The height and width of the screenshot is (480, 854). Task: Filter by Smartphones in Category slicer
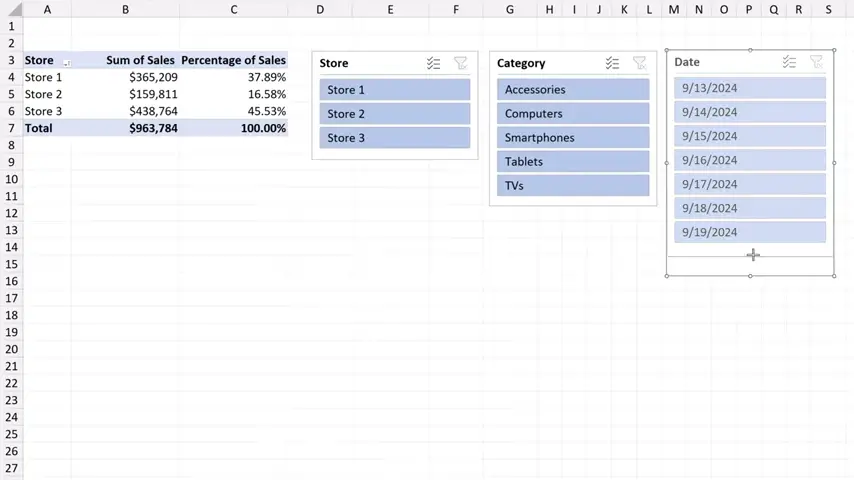[x=572, y=138]
